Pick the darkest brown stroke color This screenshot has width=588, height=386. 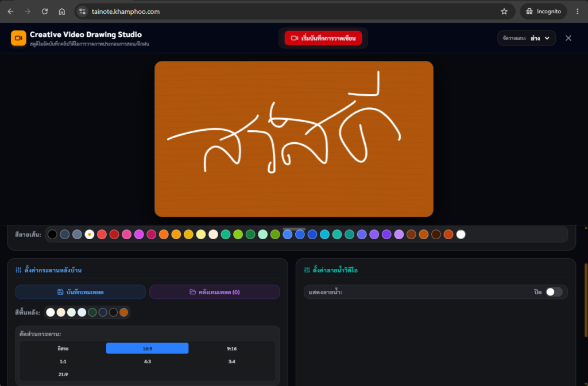436,235
